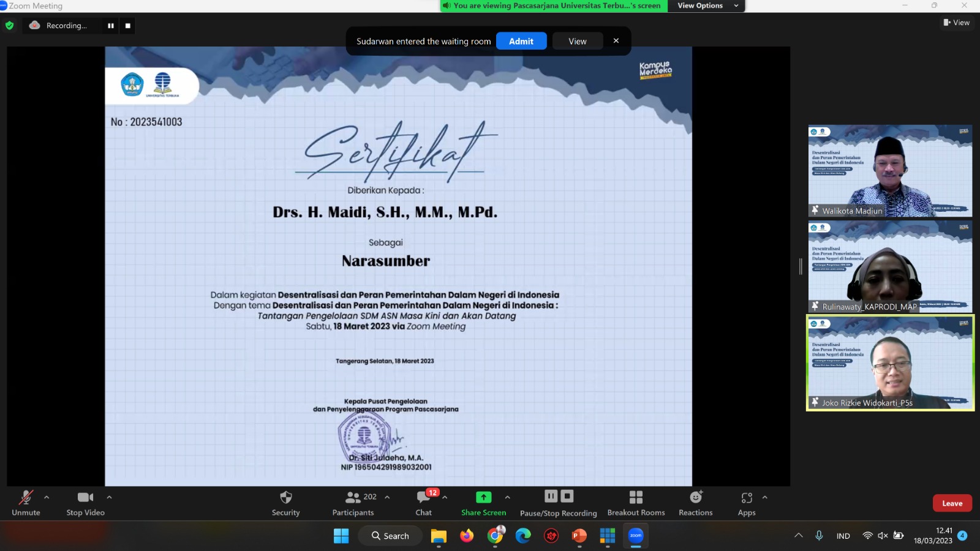Stop the recording in top bar

128,26
